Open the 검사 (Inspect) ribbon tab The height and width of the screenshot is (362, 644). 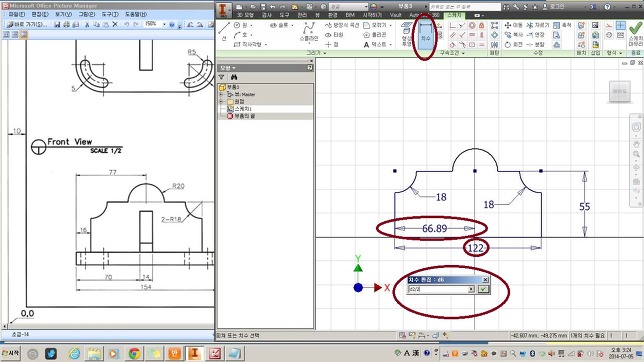[x=267, y=15]
